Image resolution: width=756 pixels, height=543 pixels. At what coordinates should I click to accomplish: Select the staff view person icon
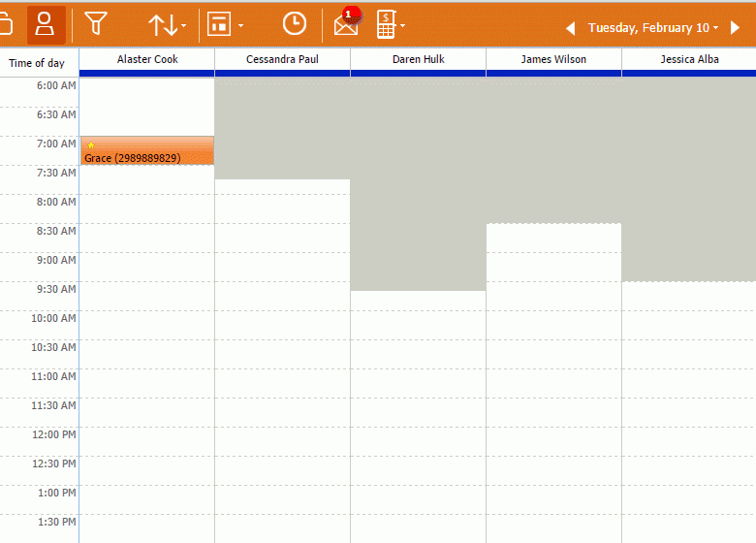pyautogui.click(x=46, y=24)
